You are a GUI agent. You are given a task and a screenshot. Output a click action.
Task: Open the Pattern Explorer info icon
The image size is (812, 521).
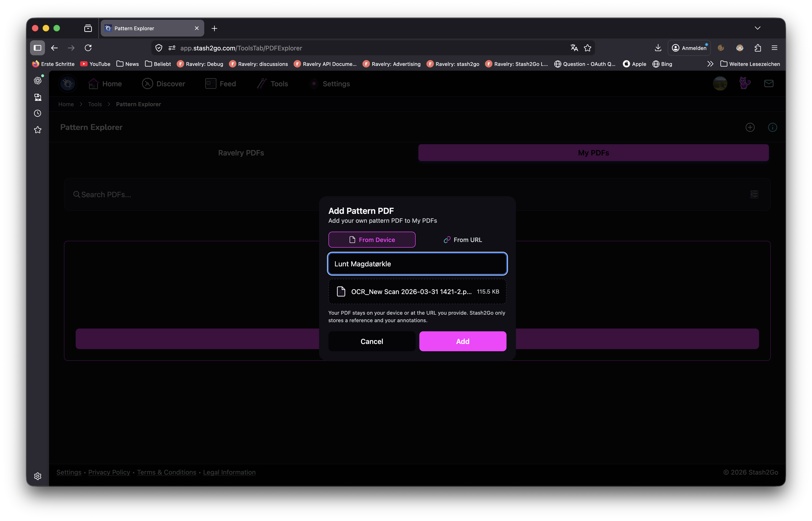tap(772, 127)
